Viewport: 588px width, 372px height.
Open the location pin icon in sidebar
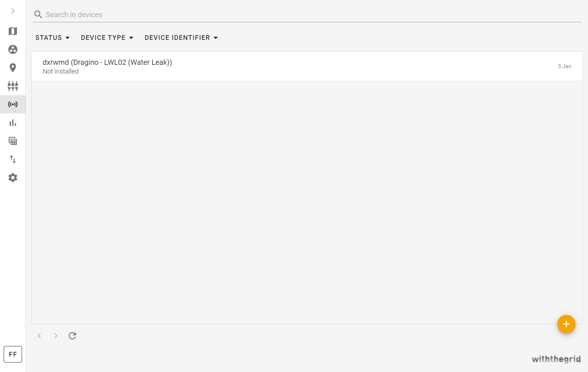(x=13, y=68)
